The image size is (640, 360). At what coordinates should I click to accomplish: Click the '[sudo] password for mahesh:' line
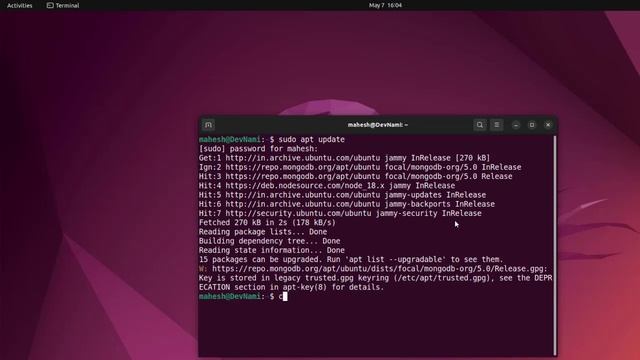click(258, 149)
